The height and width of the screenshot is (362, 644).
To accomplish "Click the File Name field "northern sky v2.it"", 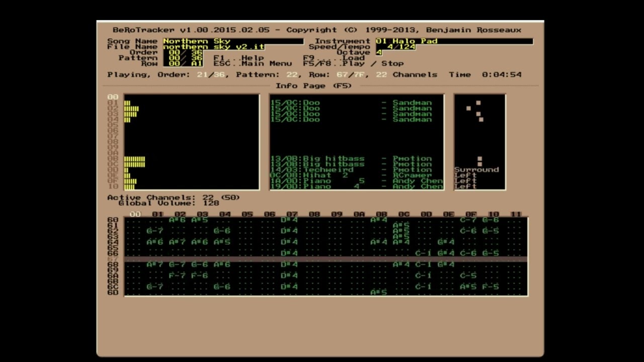I will 213,47.
